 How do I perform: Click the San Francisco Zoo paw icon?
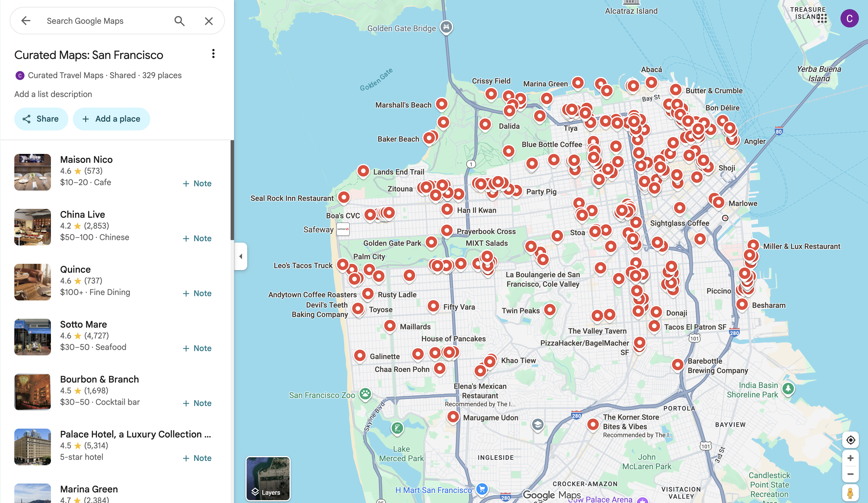(x=365, y=393)
